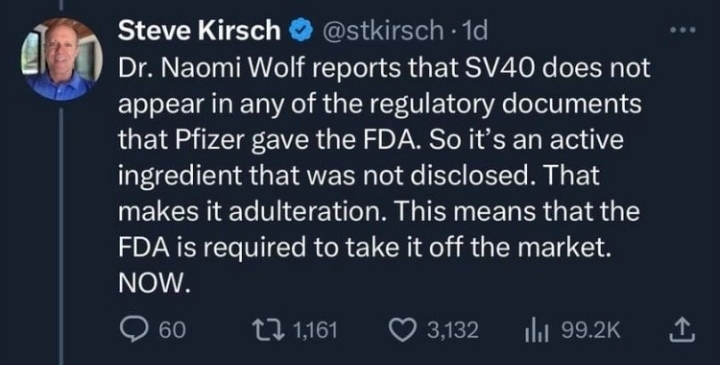Viewport: 720px width, 365px height.
Task: Open the three-dot more options menu
Action: [x=683, y=30]
